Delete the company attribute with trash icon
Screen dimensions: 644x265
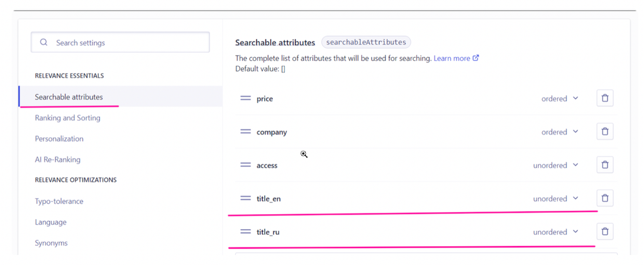[604, 132]
